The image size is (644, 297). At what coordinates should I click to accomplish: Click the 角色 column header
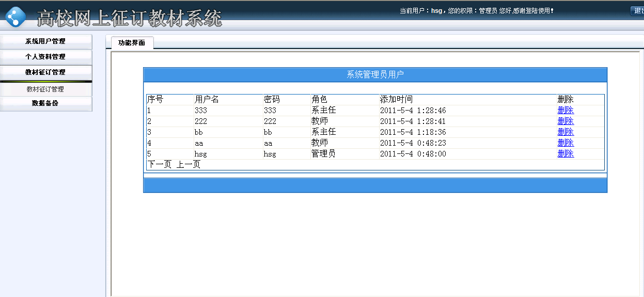click(319, 100)
